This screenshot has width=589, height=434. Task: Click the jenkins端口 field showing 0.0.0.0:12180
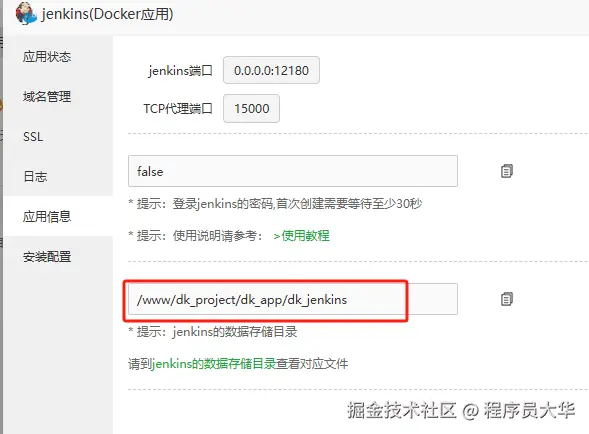[x=271, y=70]
